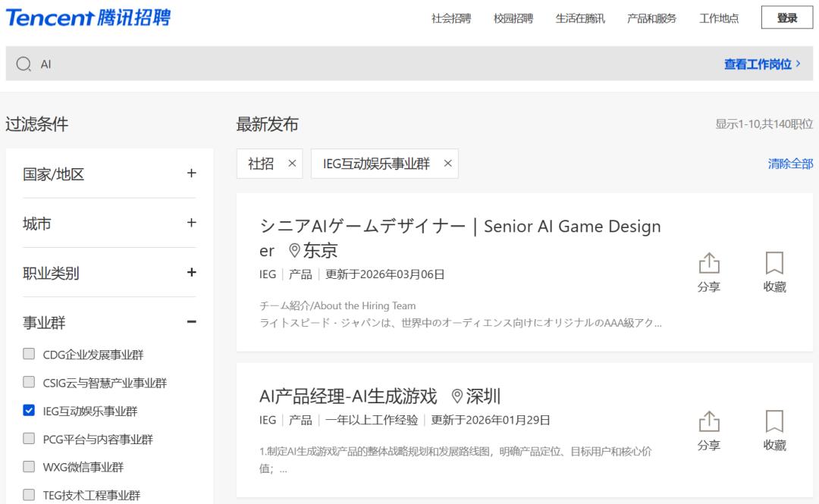The image size is (819, 504).
Task: Expand the 城市 filter section
Action: click(191, 224)
